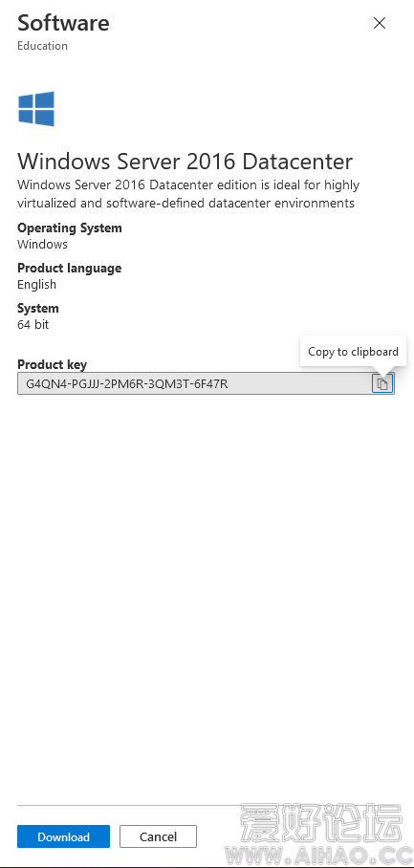Click the System label
This screenshot has width=414, height=868.
coord(37,309)
